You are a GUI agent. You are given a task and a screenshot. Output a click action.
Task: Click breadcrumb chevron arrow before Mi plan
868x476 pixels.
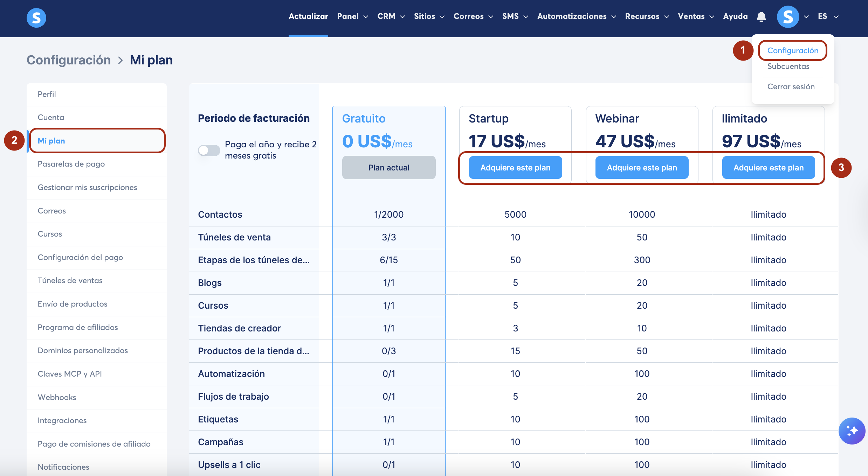click(x=120, y=61)
